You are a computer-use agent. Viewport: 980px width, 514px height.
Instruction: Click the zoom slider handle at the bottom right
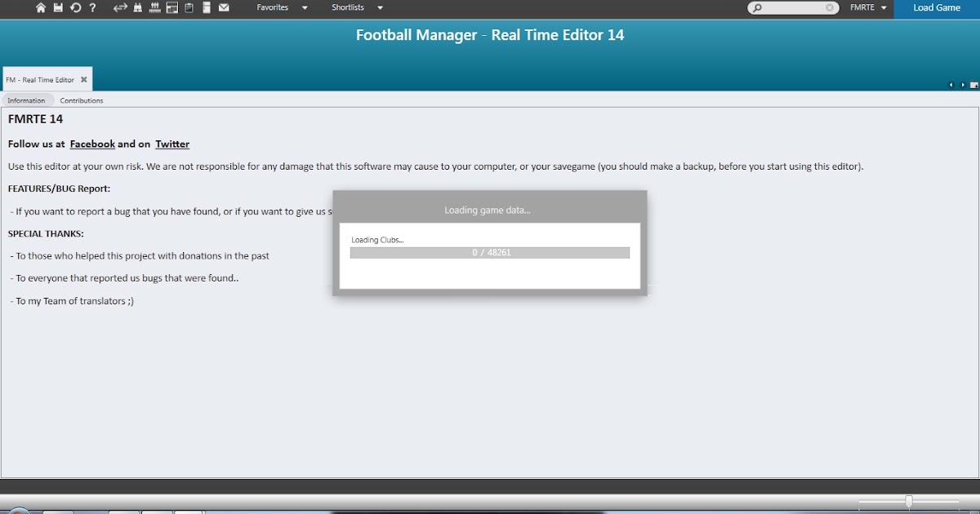point(909,501)
